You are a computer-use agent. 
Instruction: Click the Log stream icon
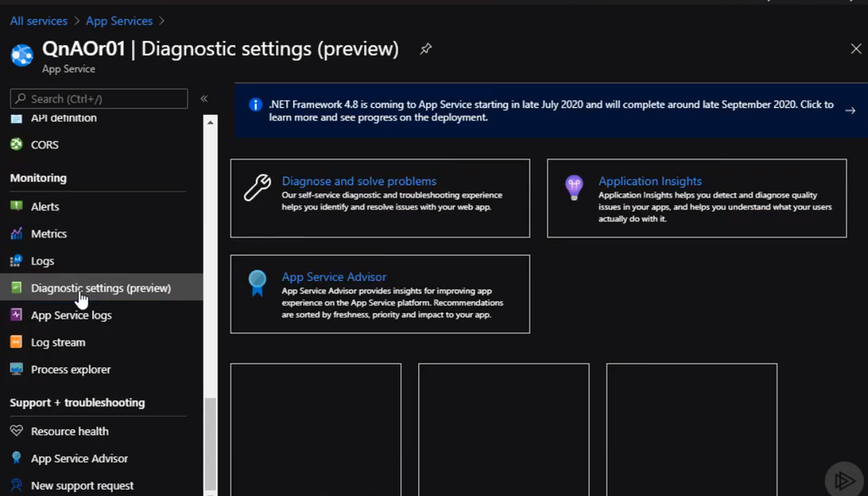pos(17,342)
